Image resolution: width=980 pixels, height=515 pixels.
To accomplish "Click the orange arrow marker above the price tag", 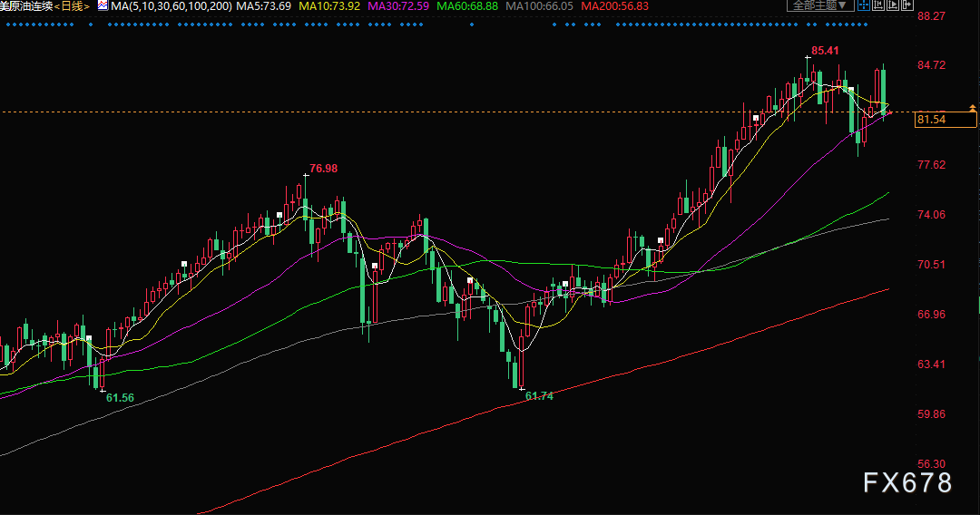I will coord(973,108).
